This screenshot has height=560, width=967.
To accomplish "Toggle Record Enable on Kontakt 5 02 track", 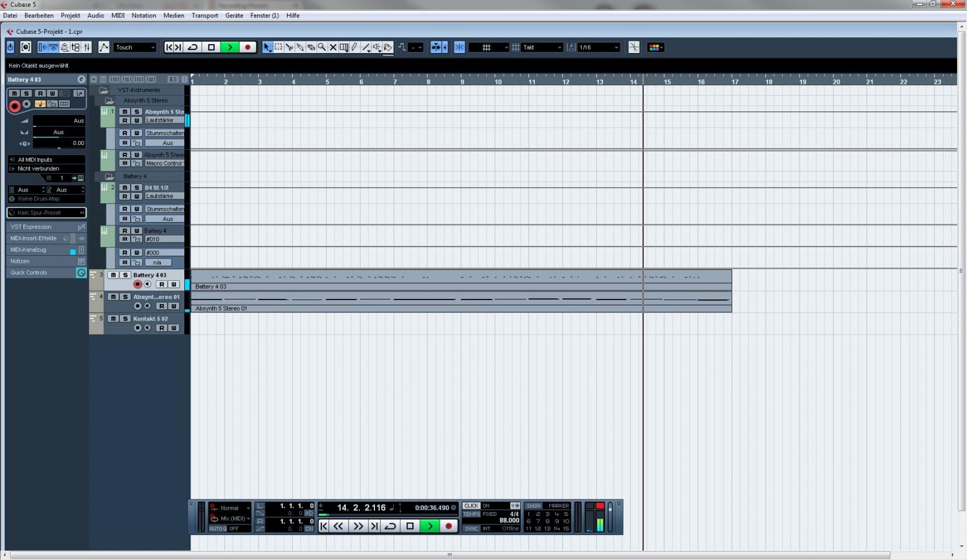I will [138, 328].
